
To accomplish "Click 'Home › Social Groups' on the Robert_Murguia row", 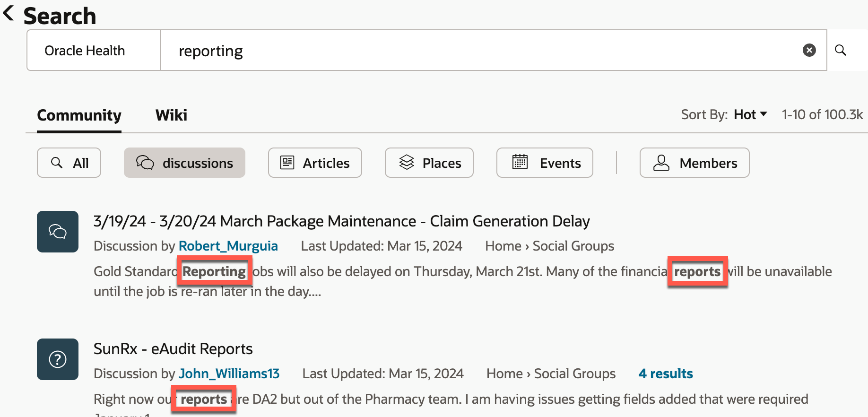I will click(549, 246).
